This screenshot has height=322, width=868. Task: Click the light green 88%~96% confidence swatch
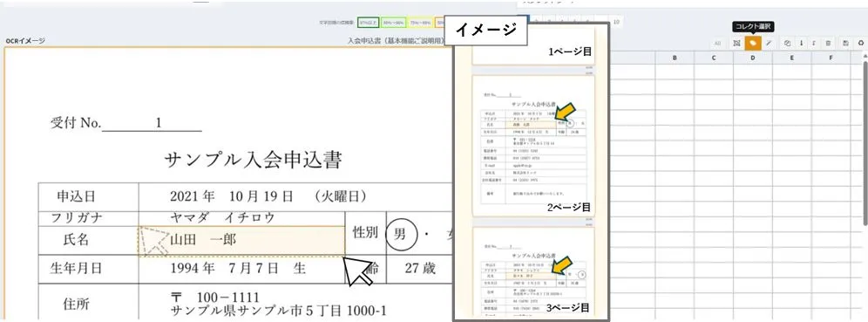click(x=393, y=23)
